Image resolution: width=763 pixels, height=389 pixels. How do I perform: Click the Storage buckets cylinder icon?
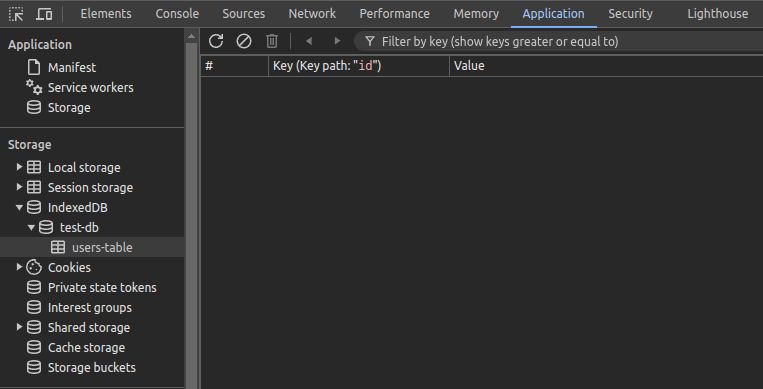[34, 367]
